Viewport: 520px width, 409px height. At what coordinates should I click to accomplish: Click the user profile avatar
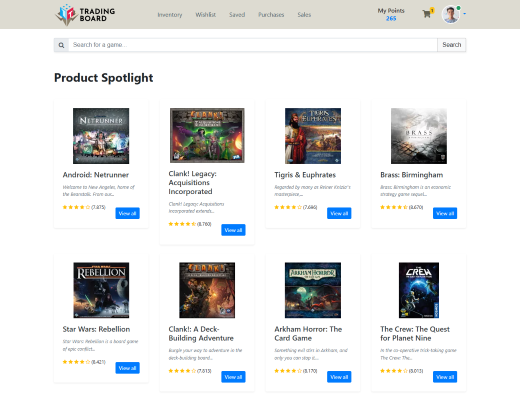click(x=451, y=14)
